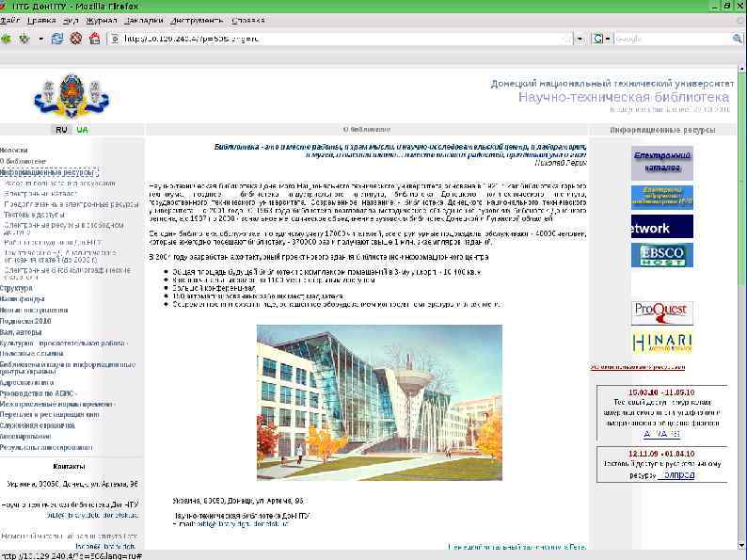Open the Файл menu
Screen dimensions: 747x560
(x=9, y=21)
